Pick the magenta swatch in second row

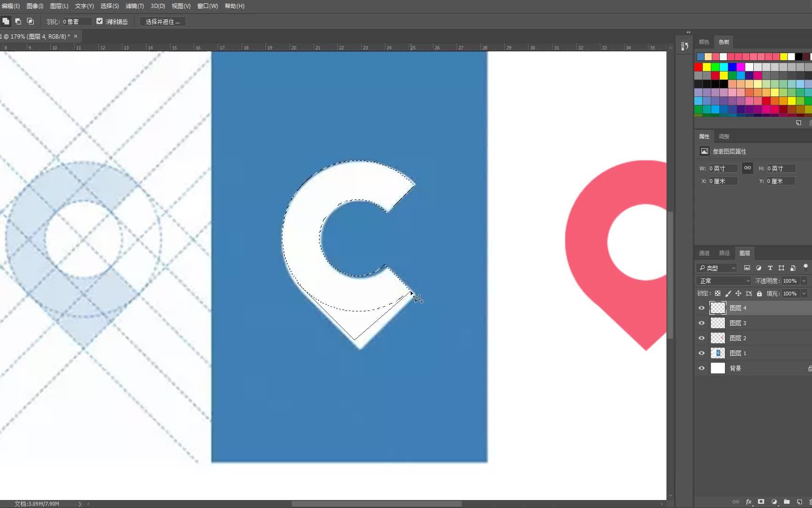[741, 67]
